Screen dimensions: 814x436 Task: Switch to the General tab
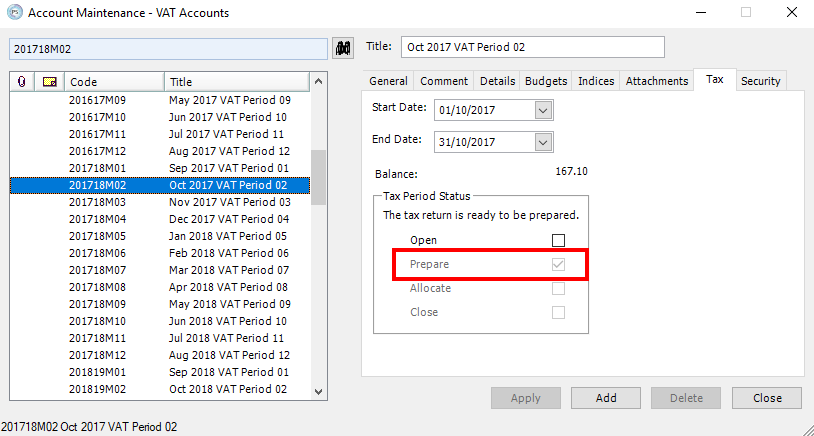[x=388, y=81]
